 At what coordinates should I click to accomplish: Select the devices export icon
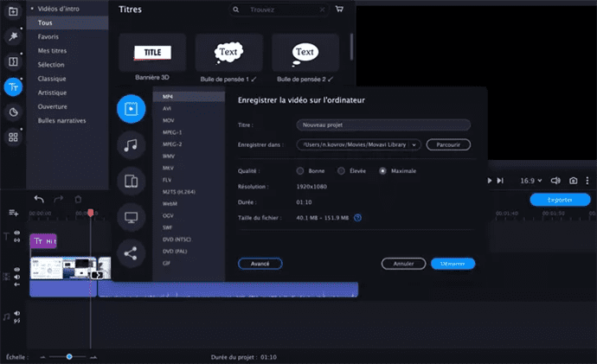click(x=131, y=181)
